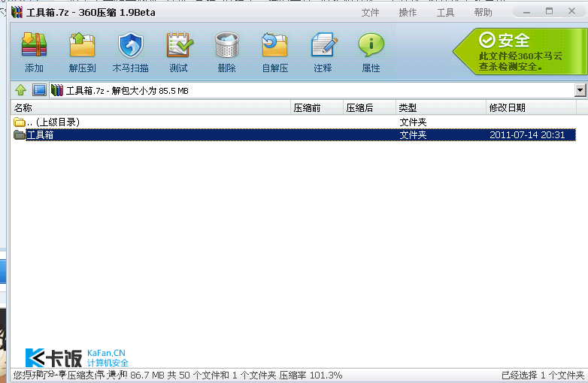Click the green 安全 security status banner

(x=520, y=51)
